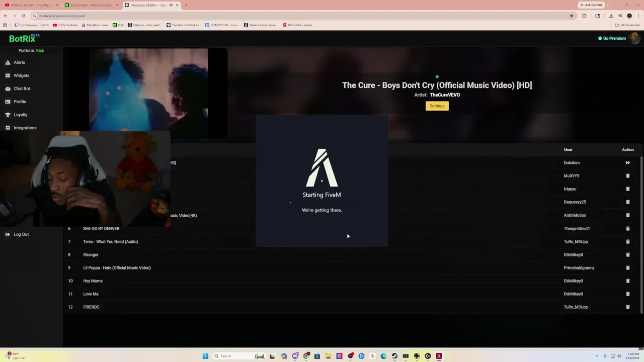Open the Loyalty sidebar section
644x362 pixels.
tap(20, 115)
